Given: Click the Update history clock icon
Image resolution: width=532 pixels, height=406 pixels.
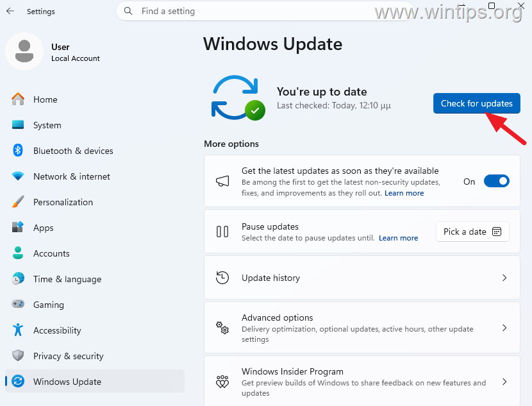Looking at the screenshot, I should pyautogui.click(x=222, y=278).
